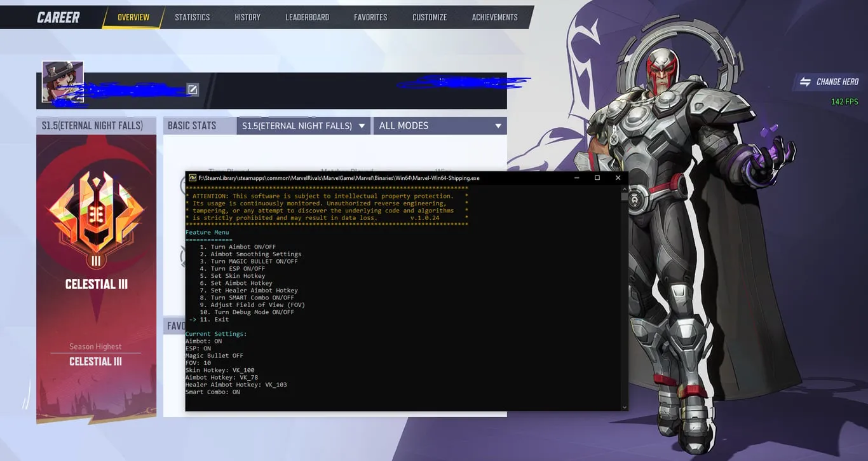The height and width of the screenshot is (461, 868).
Task: Click the '1. Turn Aimbot ON/OFF' line
Action: (238, 247)
